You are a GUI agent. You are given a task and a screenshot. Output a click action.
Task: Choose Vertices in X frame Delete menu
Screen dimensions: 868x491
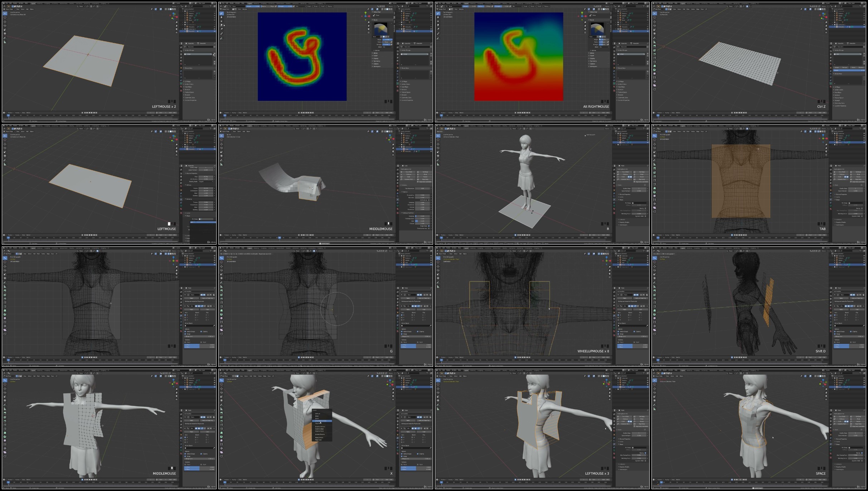317,414
